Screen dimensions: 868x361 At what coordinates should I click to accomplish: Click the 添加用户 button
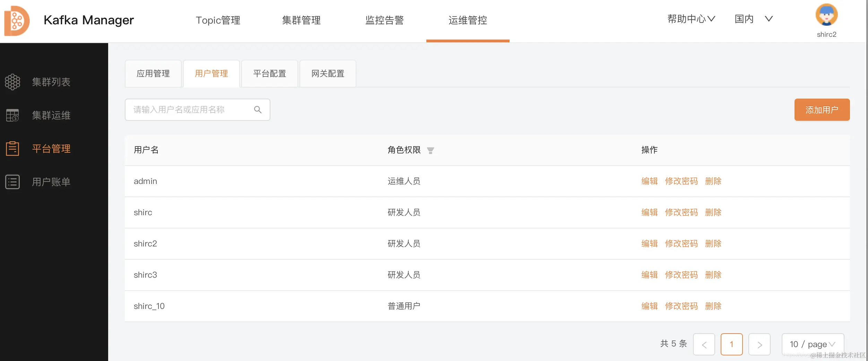click(x=822, y=110)
